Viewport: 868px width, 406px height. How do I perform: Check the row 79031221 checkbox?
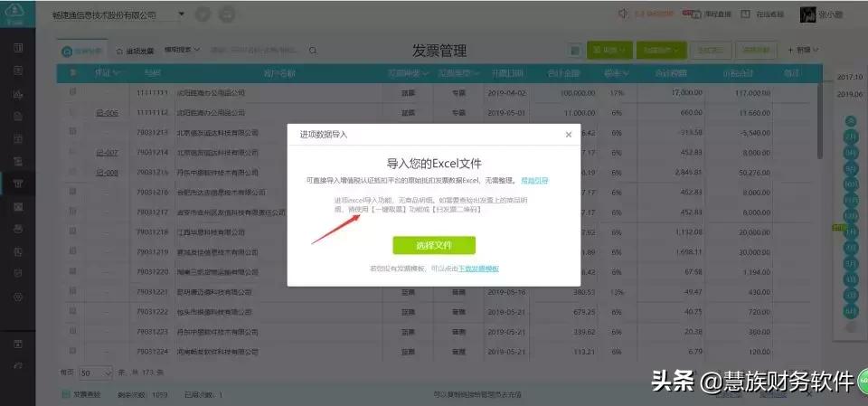[72, 291]
